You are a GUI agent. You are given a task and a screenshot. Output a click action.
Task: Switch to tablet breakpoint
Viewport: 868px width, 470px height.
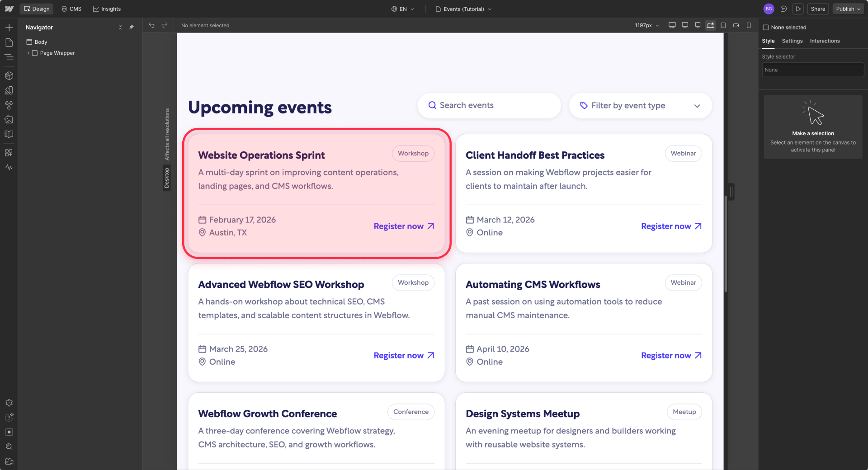point(723,25)
